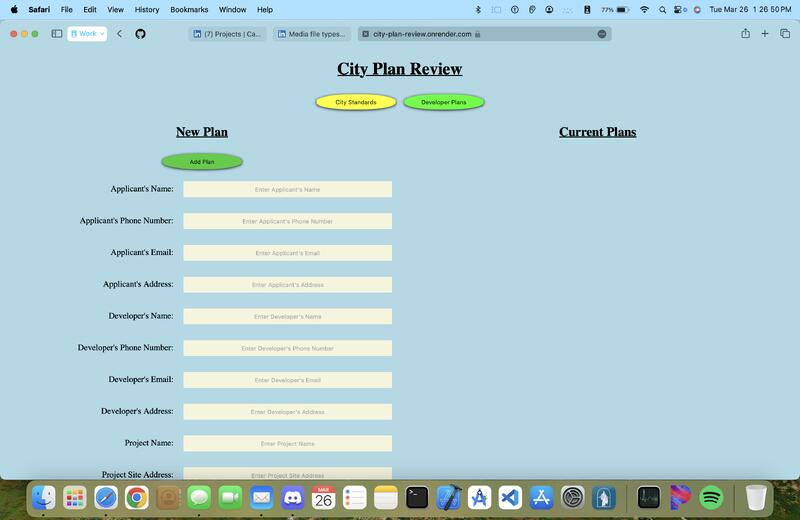Open the Developer Plans green button
Image resolution: width=800 pixels, height=520 pixels.
tap(443, 102)
